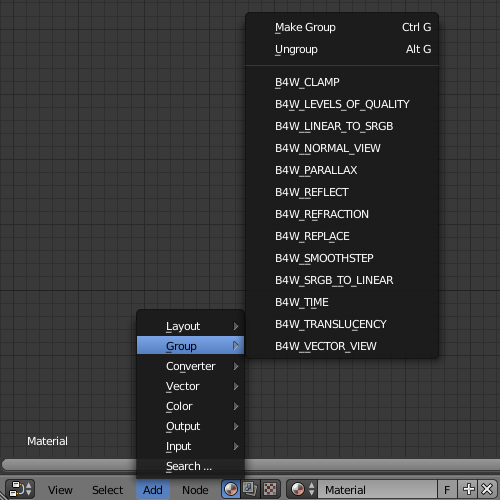The height and width of the screenshot is (500, 500).
Task: Click the Material name input field
Action: tap(377, 489)
